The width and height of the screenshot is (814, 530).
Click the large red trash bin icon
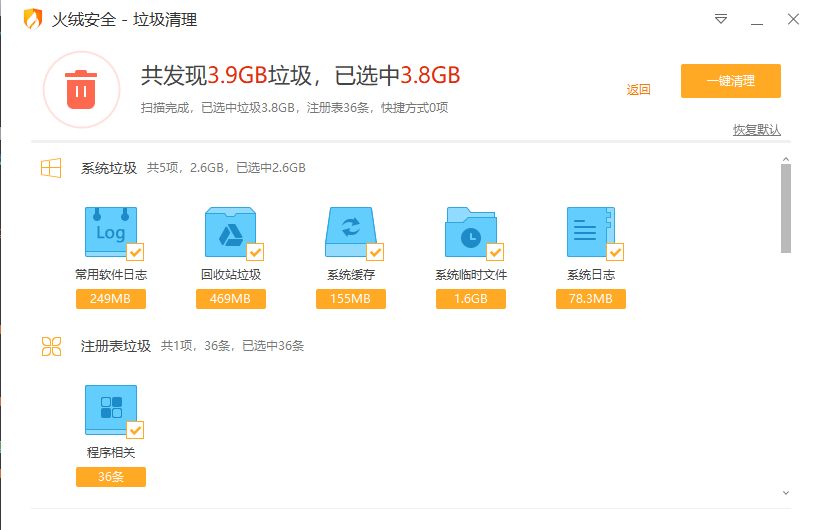tap(81, 90)
